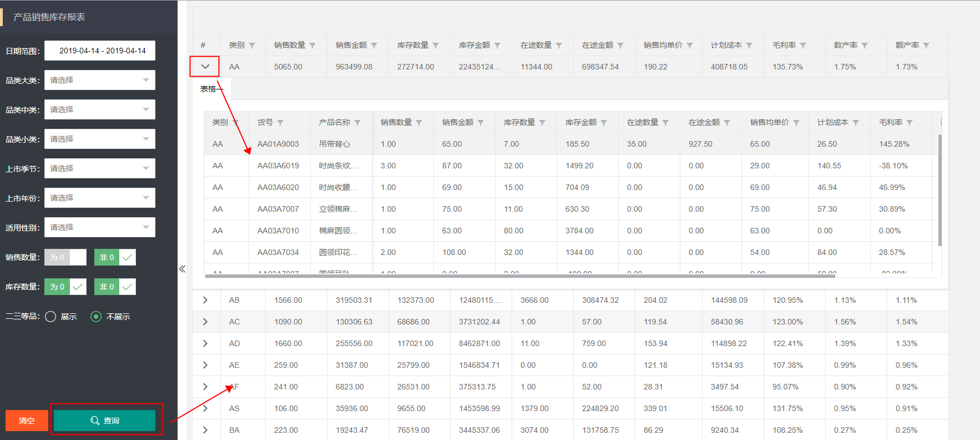Open filter for outer 在途金额 column
The image size is (980, 440).
tap(620, 46)
